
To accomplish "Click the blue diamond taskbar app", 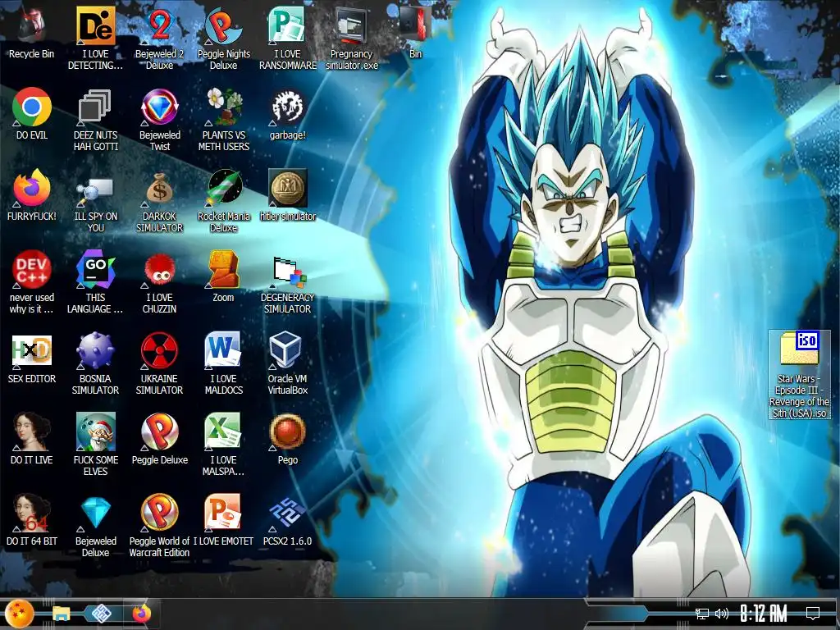I will (x=101, y=614).
